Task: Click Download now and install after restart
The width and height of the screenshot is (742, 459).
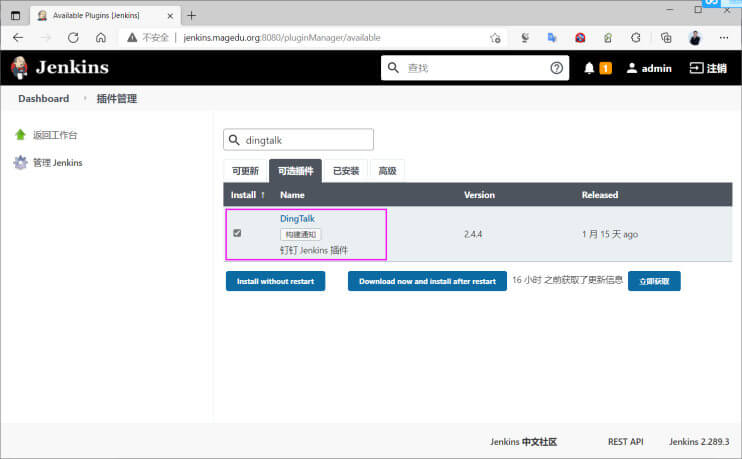Action: (x=427, y=281)
